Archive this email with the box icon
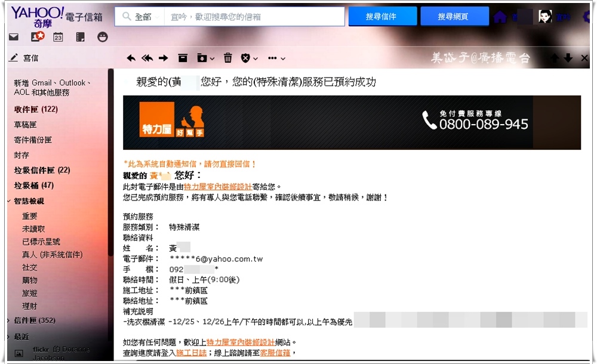Image resolution: width=597 pixels, height=364 pixels. [183, 58]
